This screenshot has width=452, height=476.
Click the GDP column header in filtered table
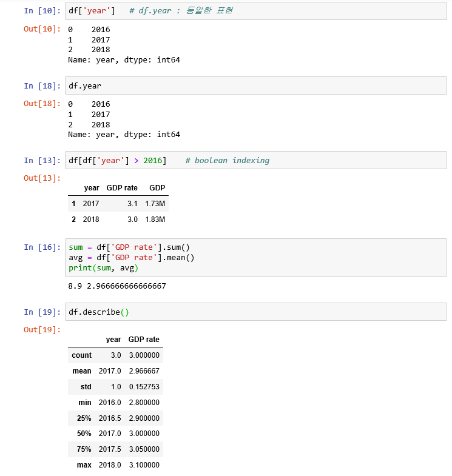click(157, 188)
